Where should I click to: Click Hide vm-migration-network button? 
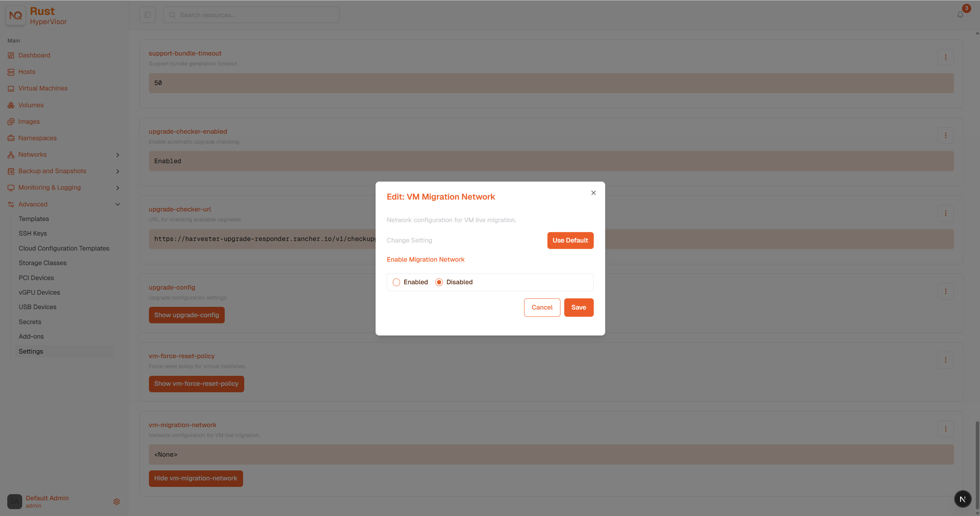tap(196, 478)
